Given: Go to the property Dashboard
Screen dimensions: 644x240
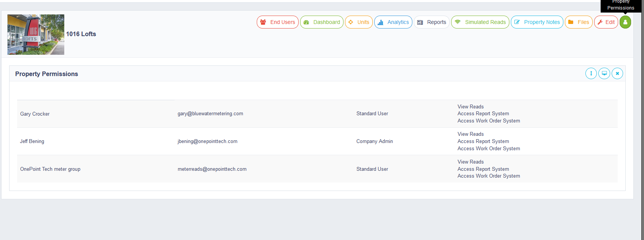Looking at the screenshot, I should click(321, 22).
